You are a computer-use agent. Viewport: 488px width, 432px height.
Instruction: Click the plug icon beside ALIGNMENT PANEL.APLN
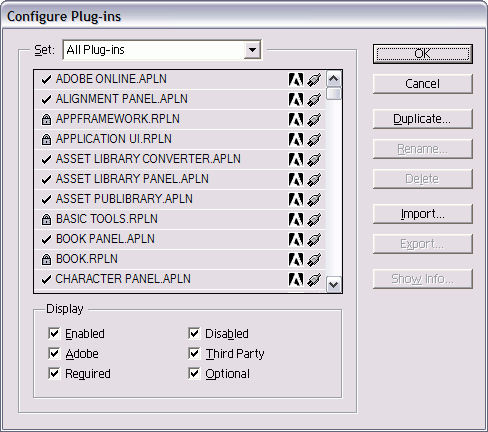[x=314, y=100]
